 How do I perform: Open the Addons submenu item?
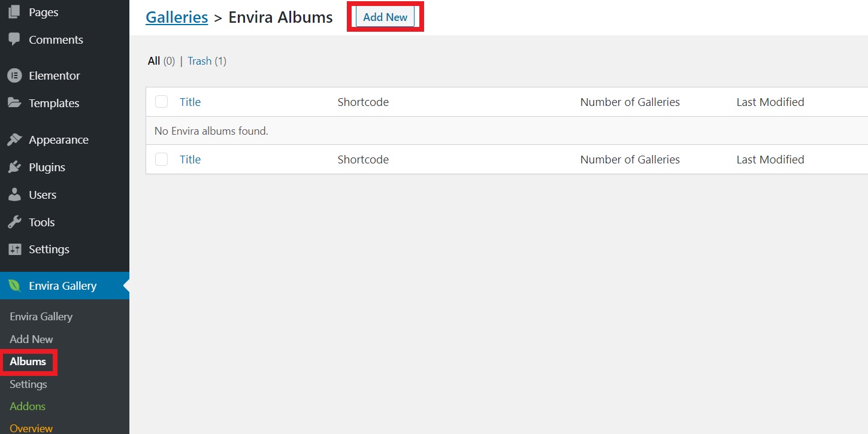point(28,406)
